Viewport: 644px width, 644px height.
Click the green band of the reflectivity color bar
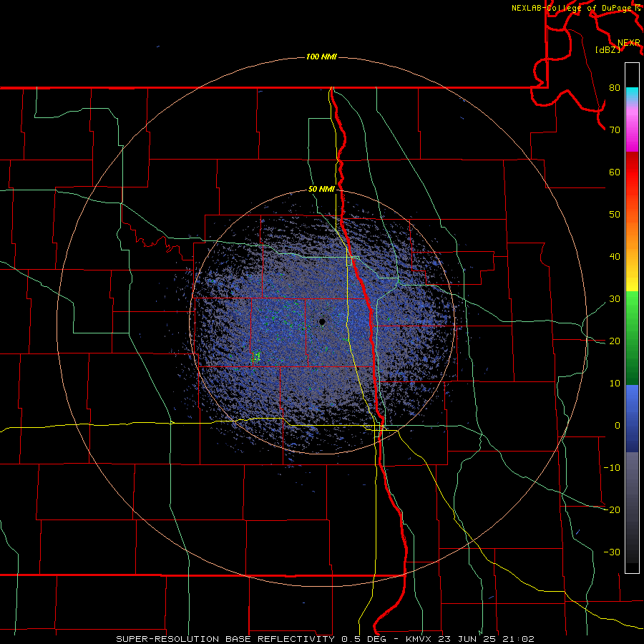pyautogui.click(x=632, y=338)
